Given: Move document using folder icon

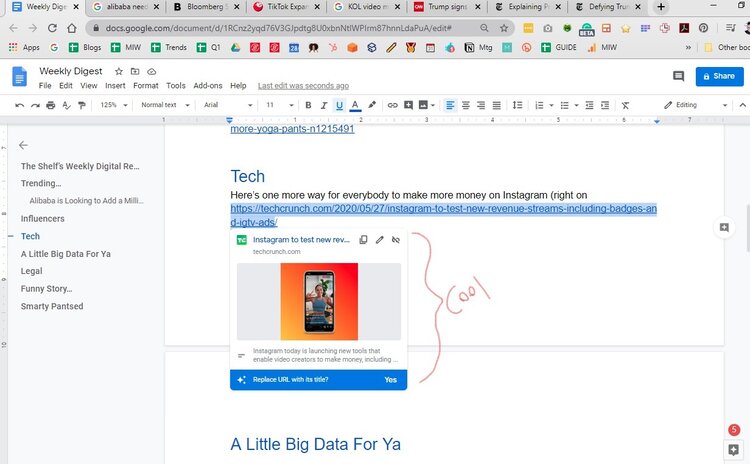Looking at the screenshot, I should 135,71.
